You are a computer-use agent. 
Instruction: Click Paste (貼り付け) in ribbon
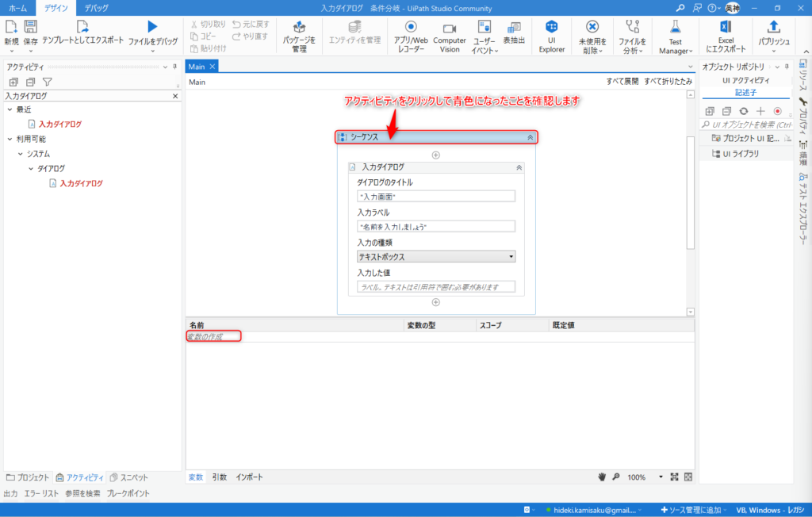[x=209, y=48]
